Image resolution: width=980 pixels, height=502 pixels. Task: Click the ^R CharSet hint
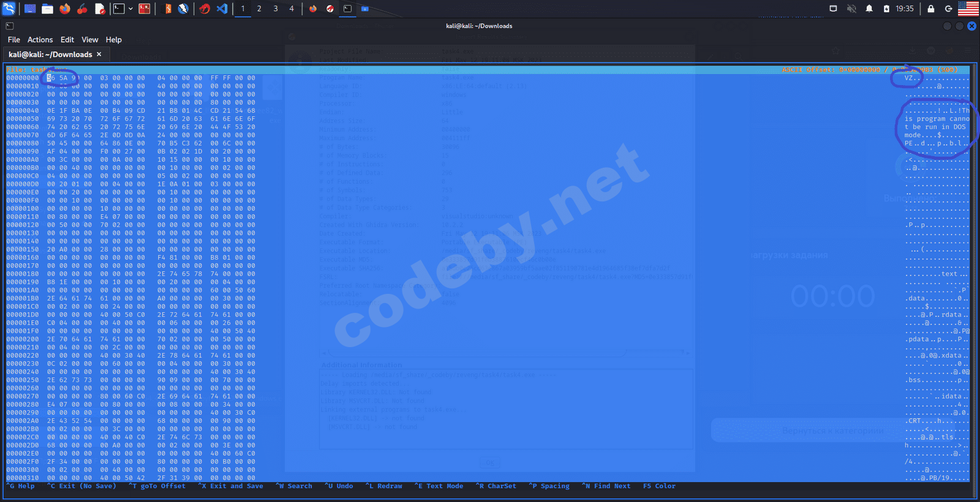tap(496, 486)
